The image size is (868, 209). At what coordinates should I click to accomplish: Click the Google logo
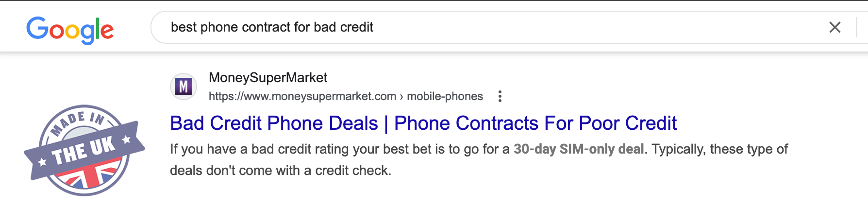pyautogui.click(x=70, y=30)
